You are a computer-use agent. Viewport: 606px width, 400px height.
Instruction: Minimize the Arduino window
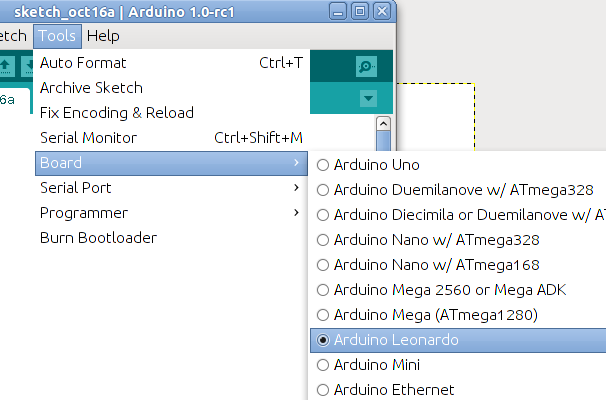pyautogui.click(x=338, y=12)
